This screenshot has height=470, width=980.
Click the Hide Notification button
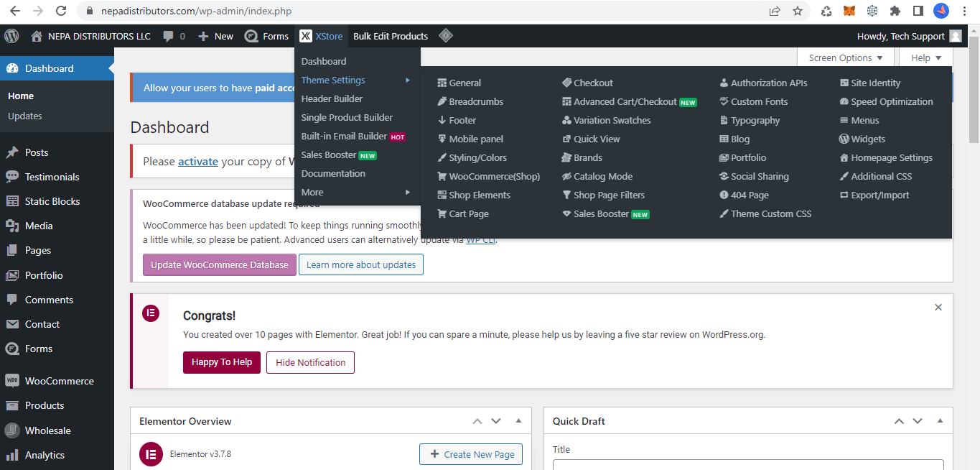pos(311,362)
